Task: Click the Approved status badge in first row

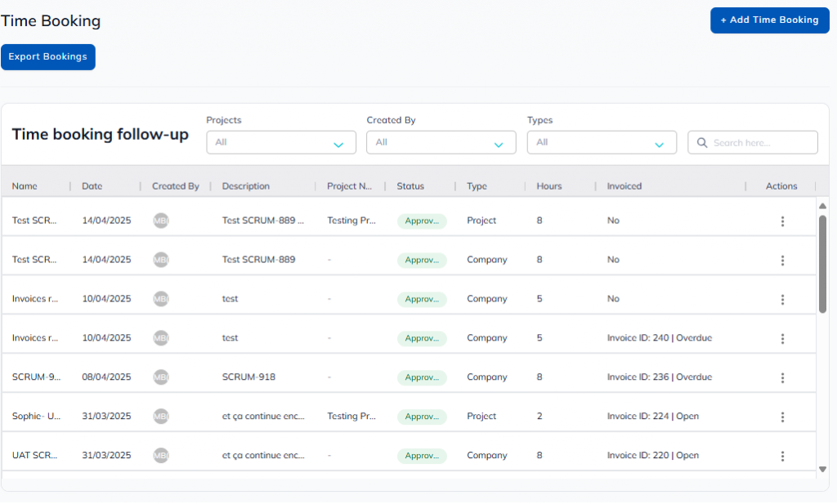Action: 422,221
